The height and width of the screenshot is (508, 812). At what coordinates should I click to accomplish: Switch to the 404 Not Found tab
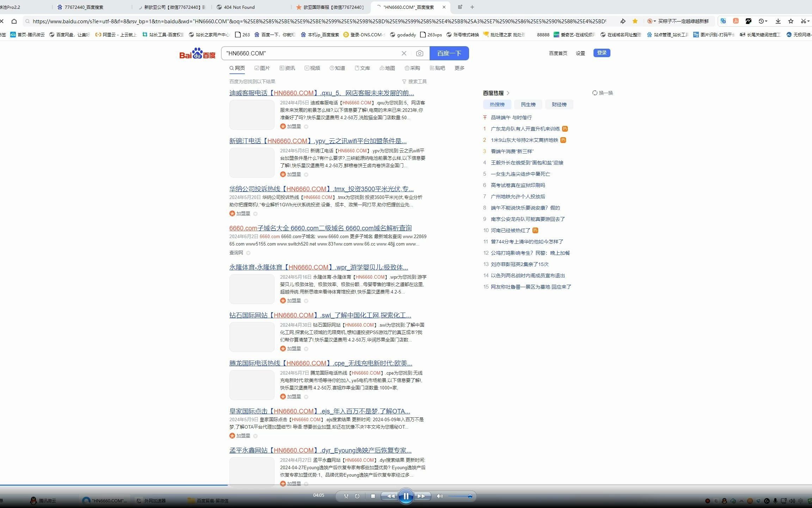tap(252, 7)
